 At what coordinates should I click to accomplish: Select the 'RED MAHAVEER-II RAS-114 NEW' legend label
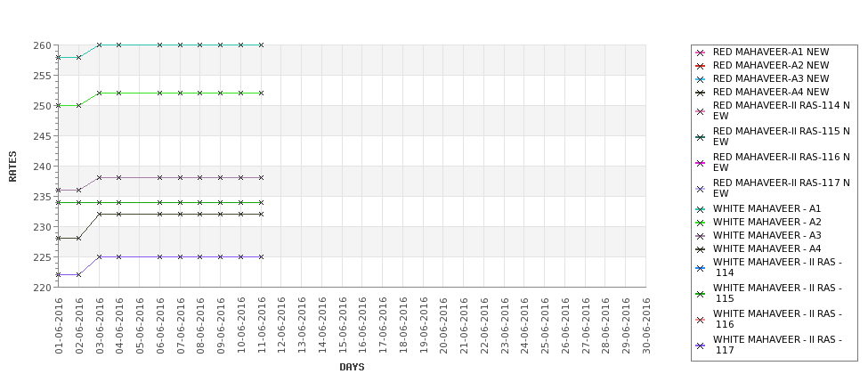pos(781,110)
